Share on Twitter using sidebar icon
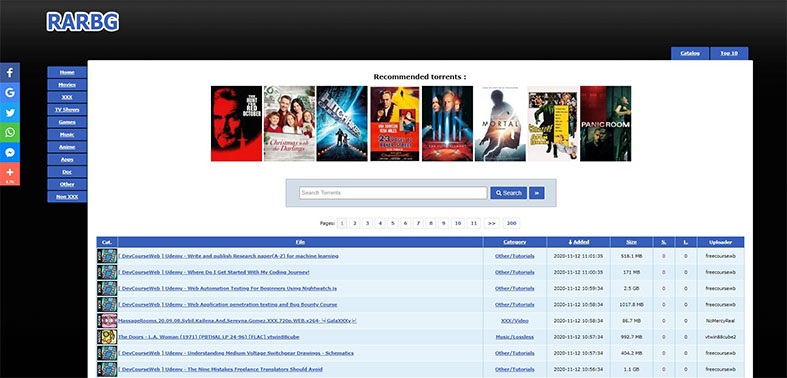Screen dimensions: 787x378 (10, 112)
